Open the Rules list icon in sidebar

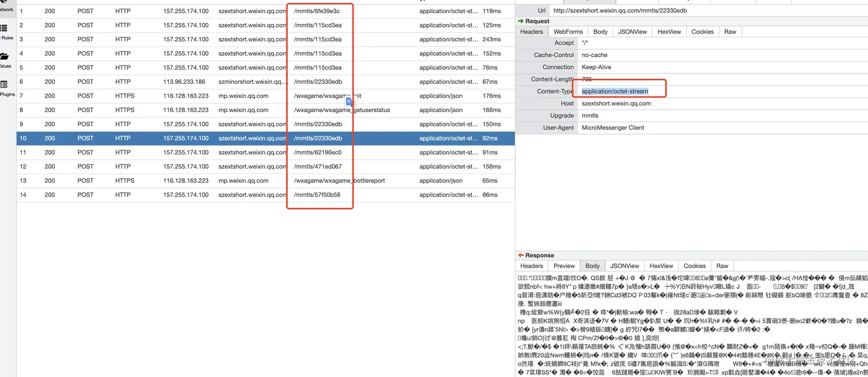[x=4, y=28]
